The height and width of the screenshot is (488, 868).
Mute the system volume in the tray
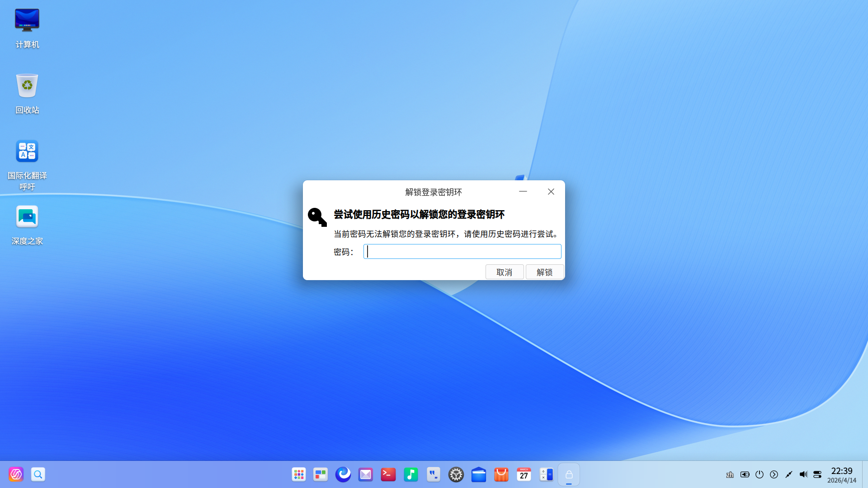[x=803, y=474]
